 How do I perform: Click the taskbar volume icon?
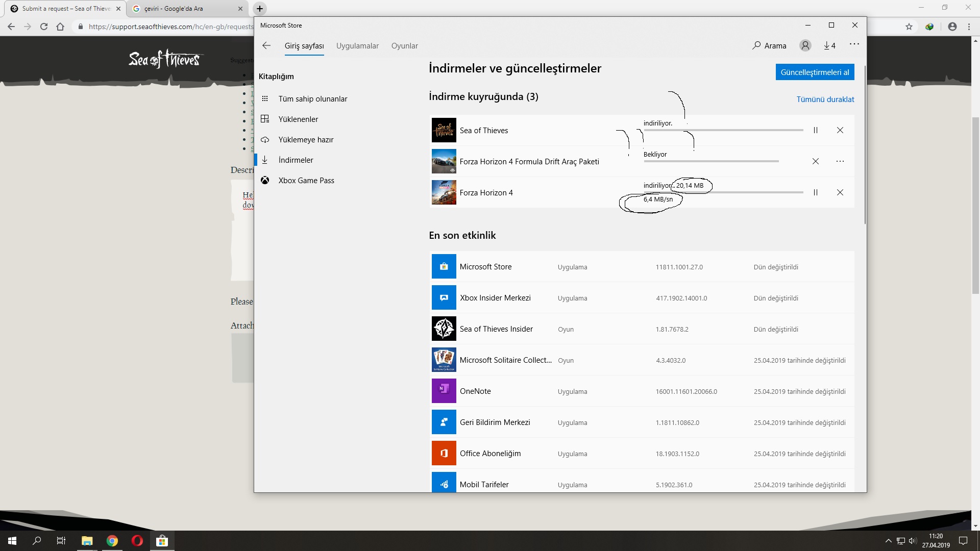pos(913,541)
